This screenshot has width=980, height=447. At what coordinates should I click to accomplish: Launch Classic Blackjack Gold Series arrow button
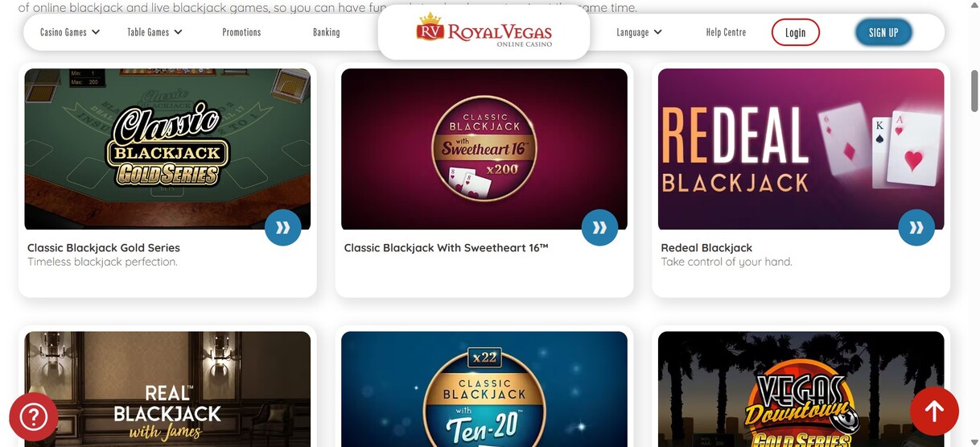[x=283, y=228]
